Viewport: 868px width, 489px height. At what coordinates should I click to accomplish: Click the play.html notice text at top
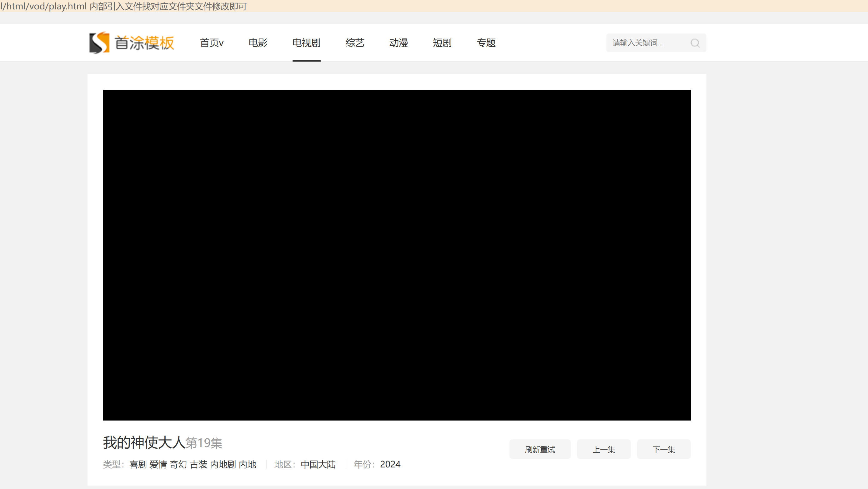click(x=124, y=6)
